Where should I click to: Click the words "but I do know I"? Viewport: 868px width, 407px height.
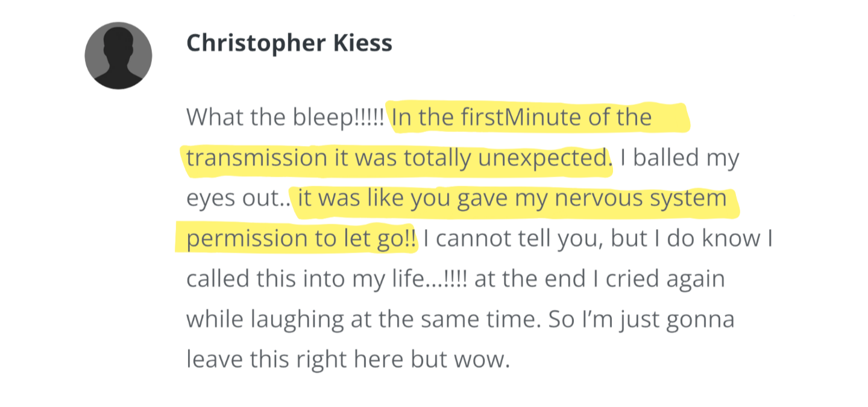click(692, 239)
